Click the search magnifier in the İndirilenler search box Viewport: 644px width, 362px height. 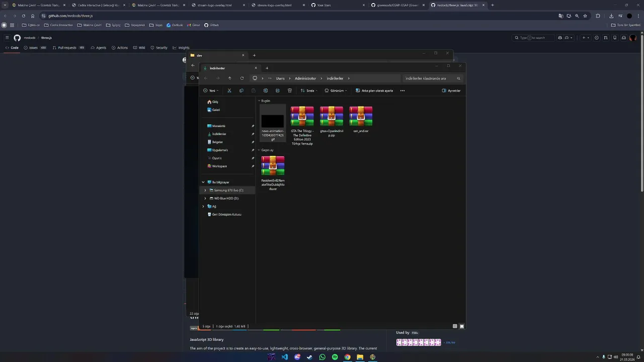[458, 78]
